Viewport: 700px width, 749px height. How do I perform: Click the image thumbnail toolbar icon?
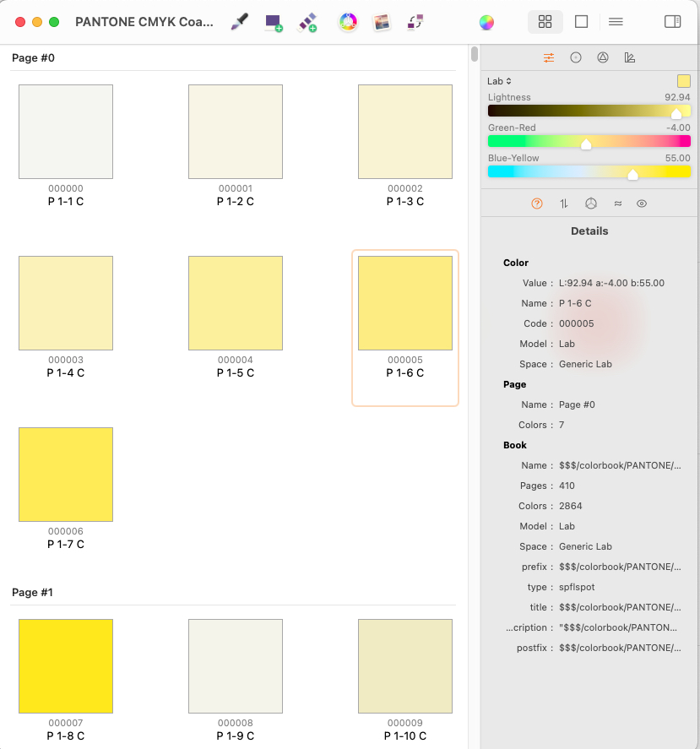(382, 22)
